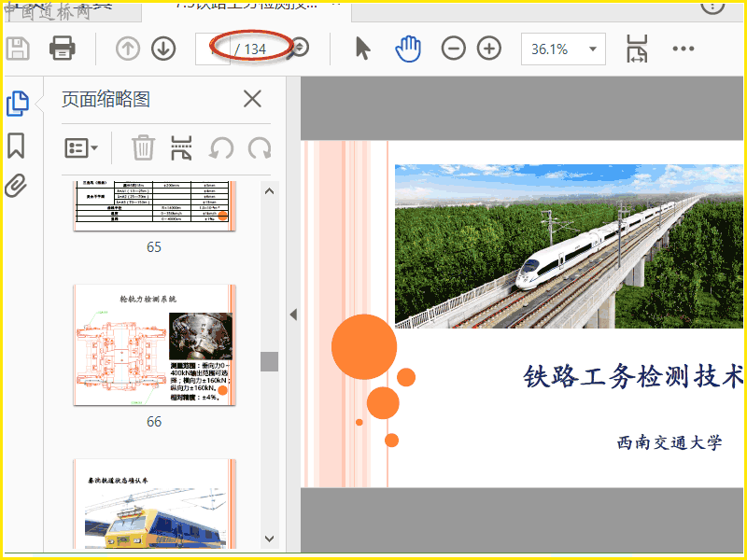
Task: Open thumbnail options menu dropdown
Action: [81, 148]
